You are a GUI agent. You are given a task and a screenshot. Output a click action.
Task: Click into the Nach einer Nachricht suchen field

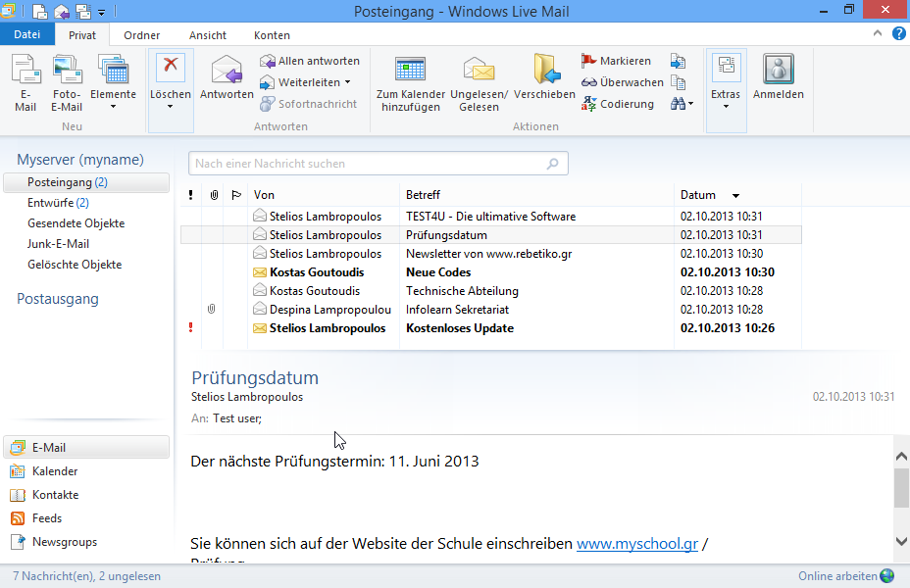coord(378,164)
